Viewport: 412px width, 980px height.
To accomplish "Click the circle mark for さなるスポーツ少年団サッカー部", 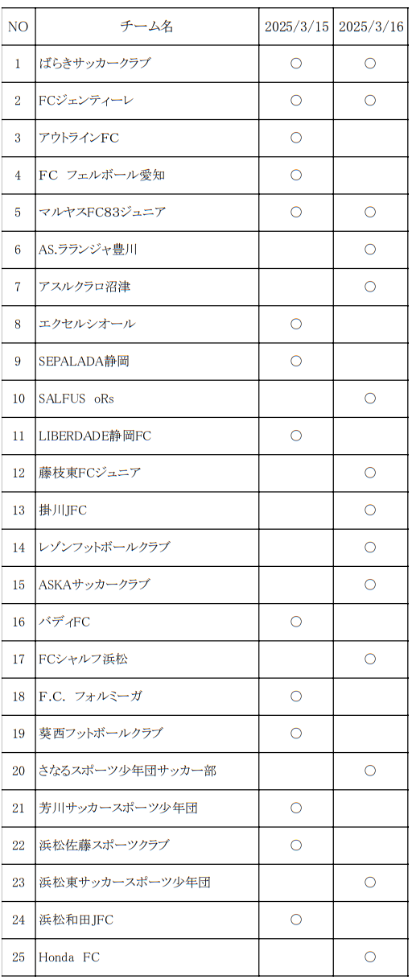I will coord(370,771).
